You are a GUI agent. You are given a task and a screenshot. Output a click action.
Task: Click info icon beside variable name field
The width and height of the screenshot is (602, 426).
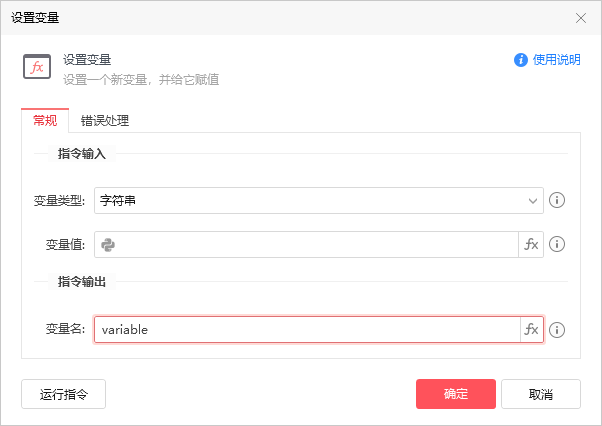click(558, 330)
